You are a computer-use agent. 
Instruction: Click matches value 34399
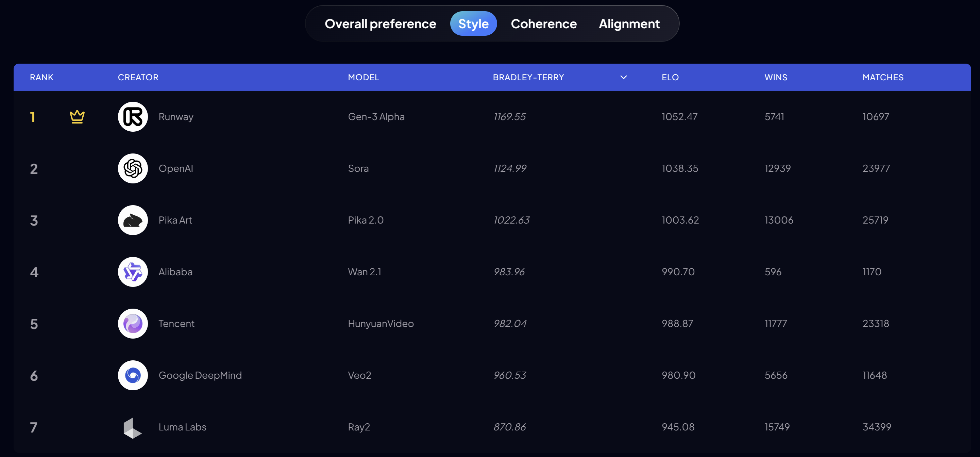pos(877,427)
